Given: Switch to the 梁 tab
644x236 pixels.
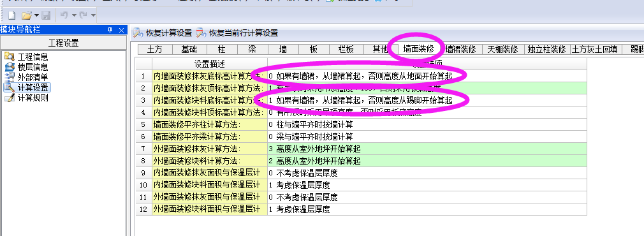Looking at the screenshot, I should [x=252, y=50].
